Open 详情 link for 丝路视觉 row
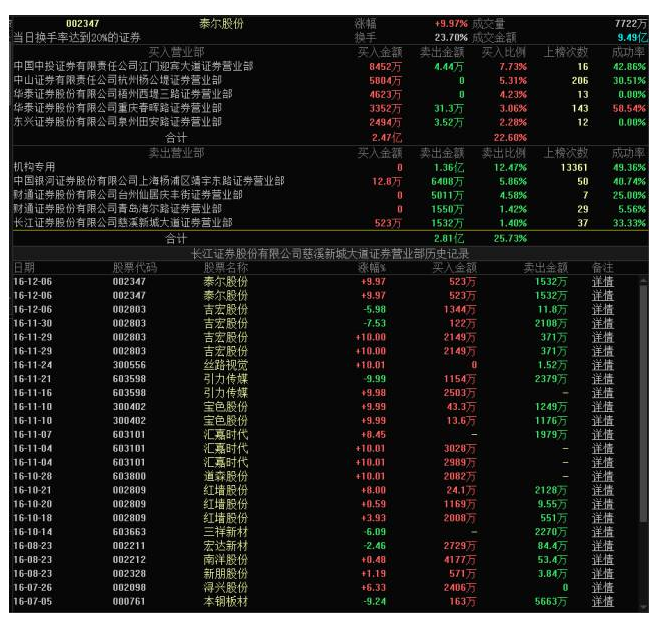Viewport: 654px width, 620px height. click(602, 365)
